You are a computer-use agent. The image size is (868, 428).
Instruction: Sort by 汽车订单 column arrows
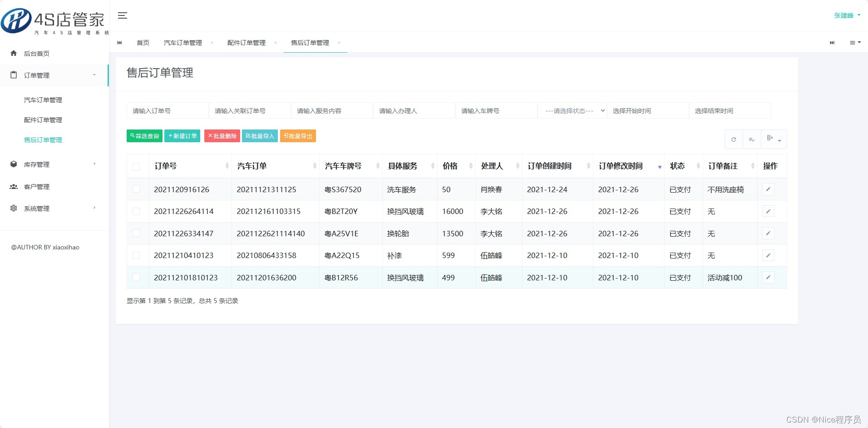(x=315, y=166)
